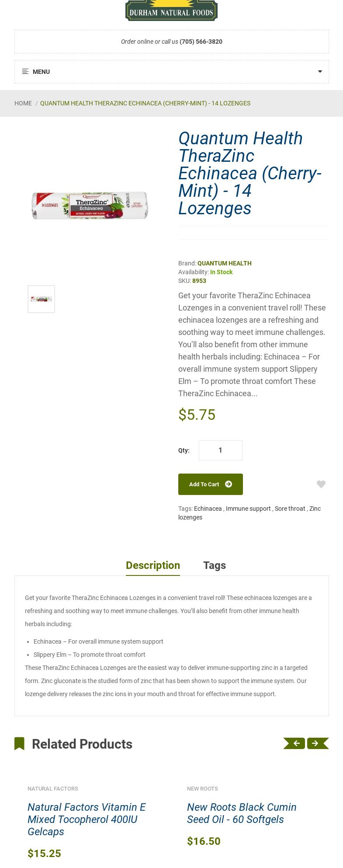The height and width of the screenshot is (868, 343).
Task: Select the TheraZinc product thumbnail
Action: (x=41, y=299)
